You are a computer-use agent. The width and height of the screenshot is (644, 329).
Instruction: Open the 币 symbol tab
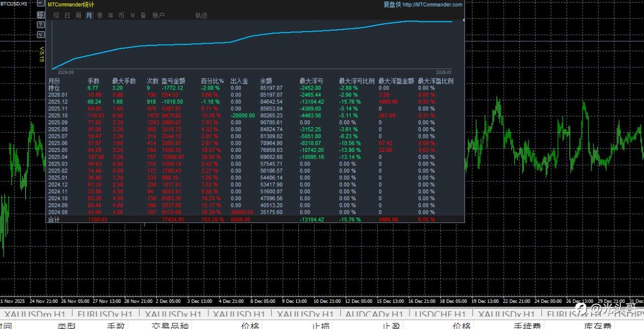[122, 16]
